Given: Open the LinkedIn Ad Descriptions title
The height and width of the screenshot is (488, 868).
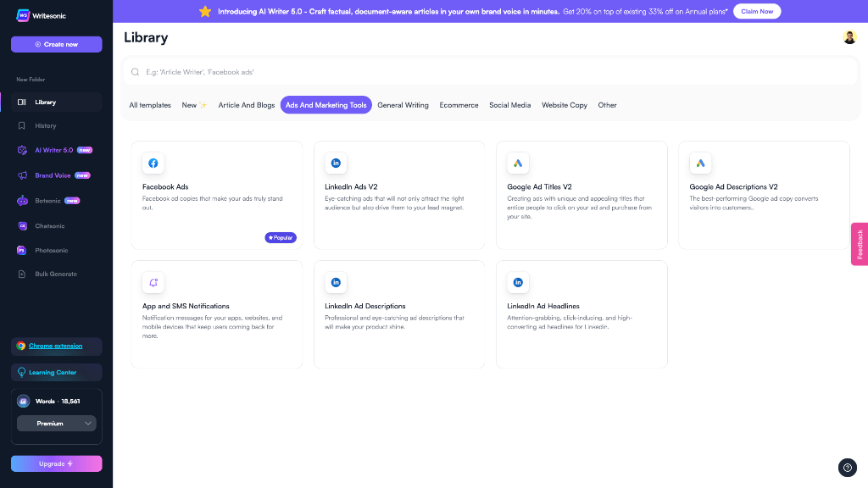Looking at the screenshot, I should [x=364, y=306].
